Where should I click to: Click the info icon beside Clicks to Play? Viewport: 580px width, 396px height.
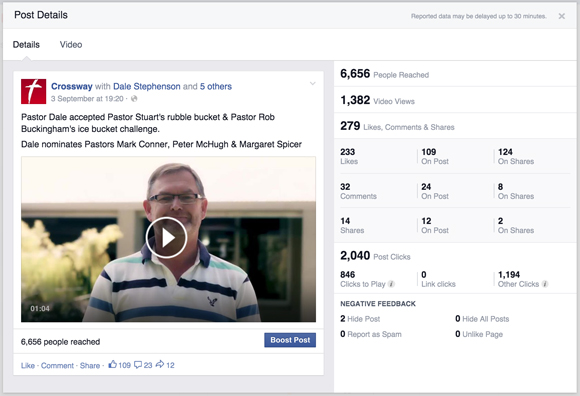(x=391, y=284)
